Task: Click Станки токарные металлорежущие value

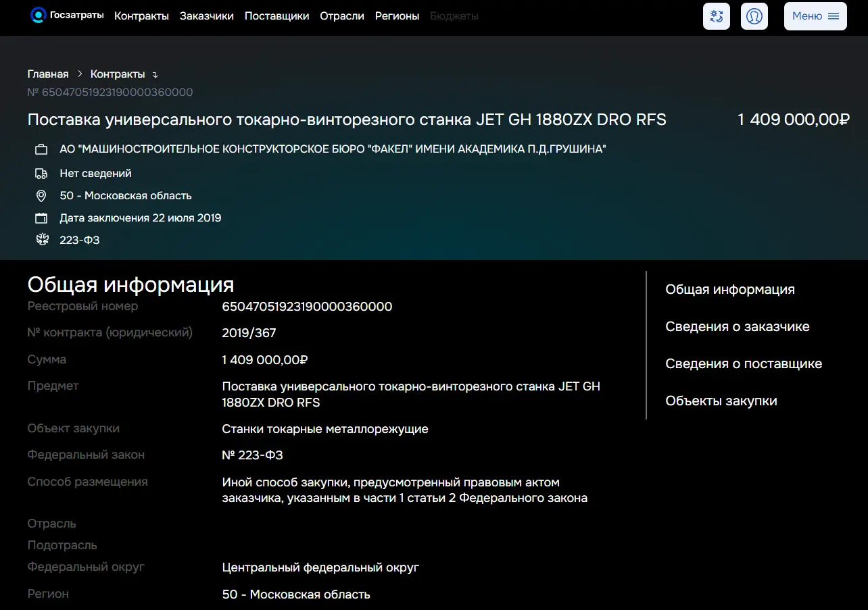Action: [x=325, y=429]
